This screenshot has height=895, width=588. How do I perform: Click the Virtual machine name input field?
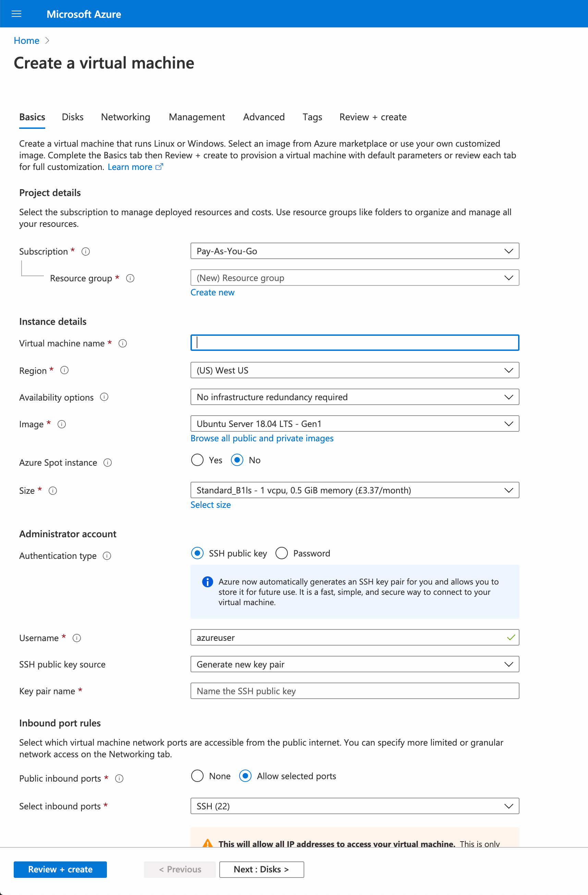[355, 343]
